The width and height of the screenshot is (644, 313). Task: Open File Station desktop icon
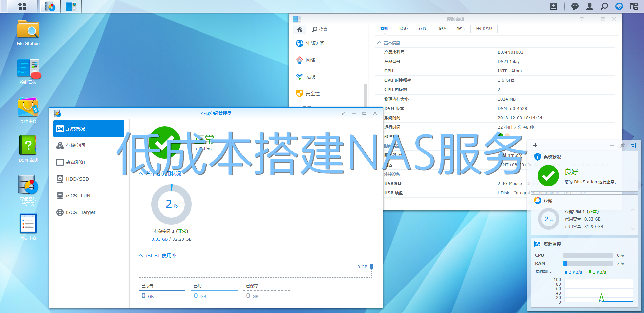coord(28,33)
